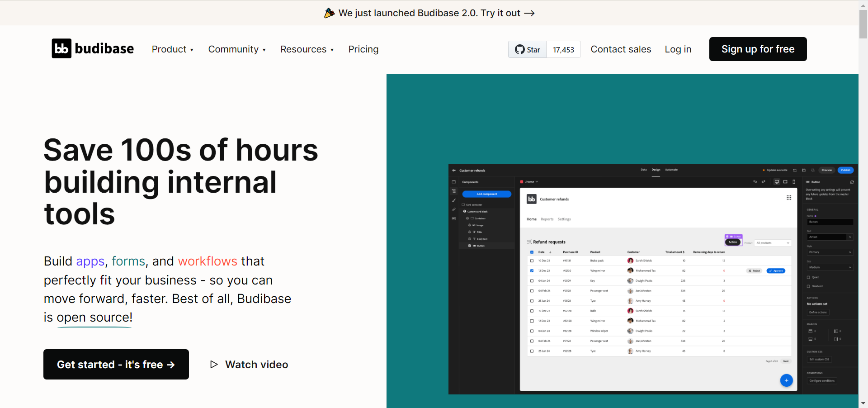Screen dimensions: 868x408
Task: Expand the Product dropdown menu
Action: [172, 49]
